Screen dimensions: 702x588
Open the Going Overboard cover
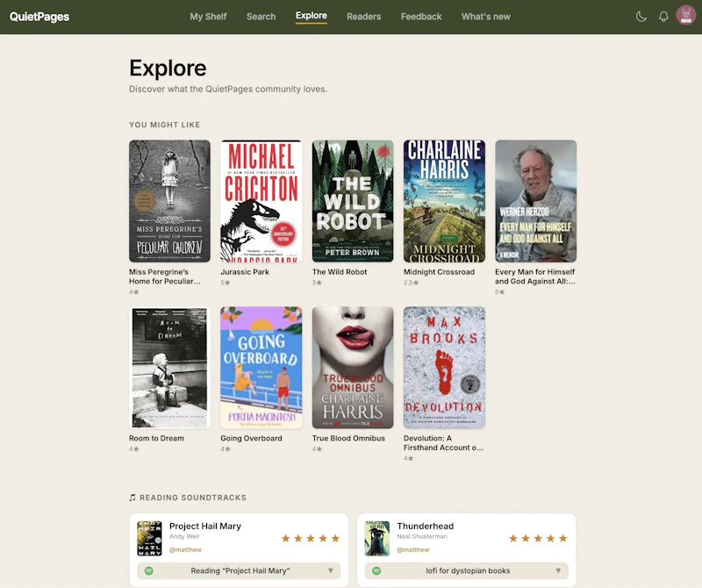tap(261, 368)
